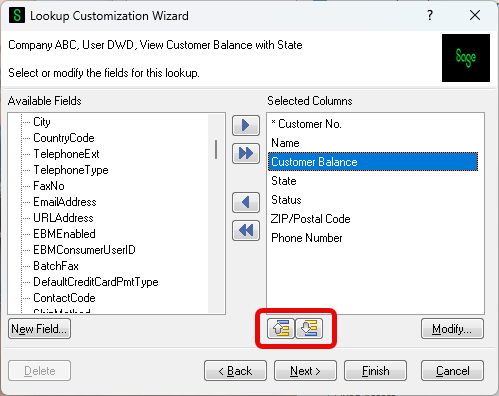Go Back to previous wizard step
The width and height of the screenshot is (499, 396).
(235, 370)
